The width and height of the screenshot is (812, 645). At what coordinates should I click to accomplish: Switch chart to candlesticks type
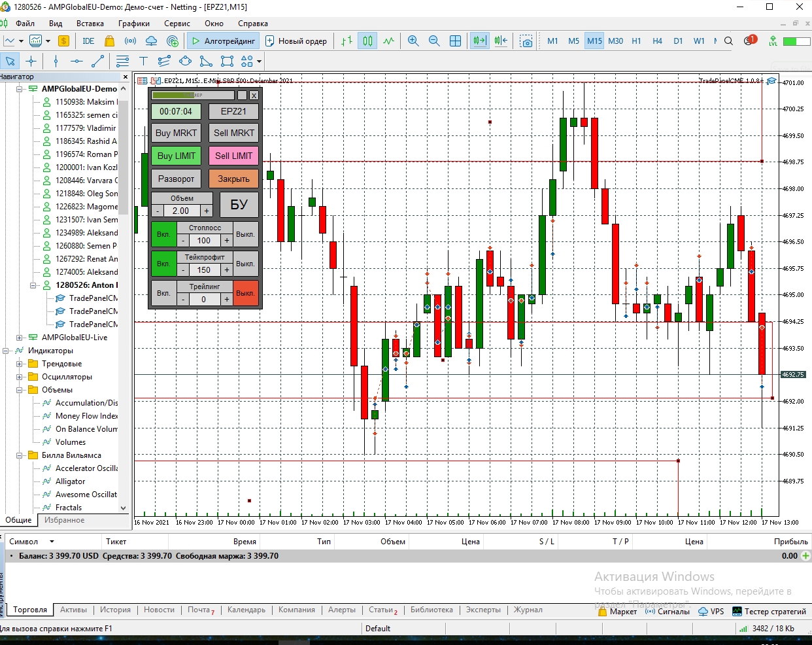pyautogui.click(x=367, y=41)
